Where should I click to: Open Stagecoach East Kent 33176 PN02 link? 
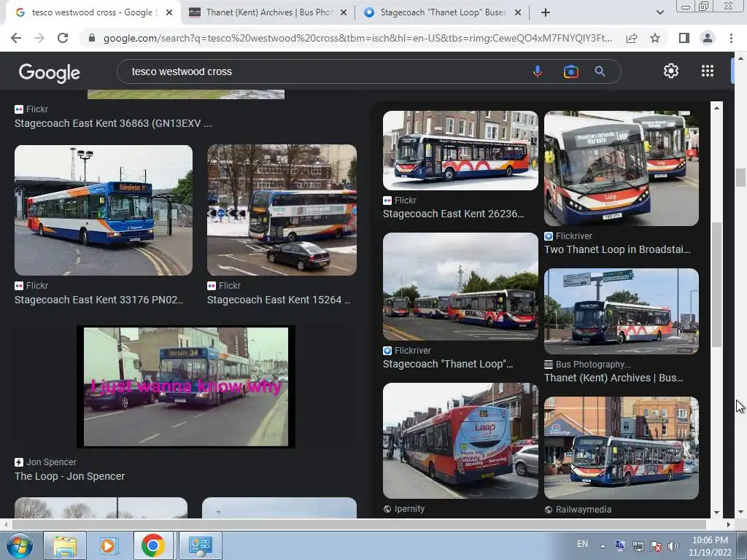pyautogui.click(x=98, y=300)
